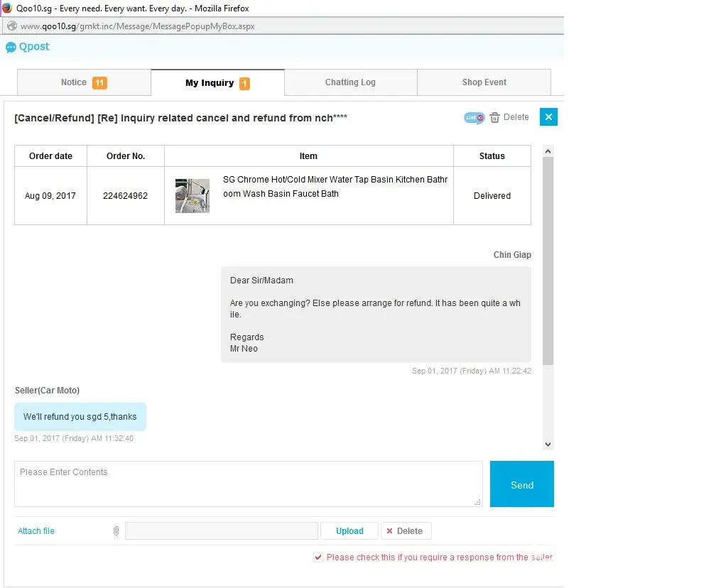Screen dimensions: 716x588
Task: Click the paperclip attachment icon
Action: point(116,531)
